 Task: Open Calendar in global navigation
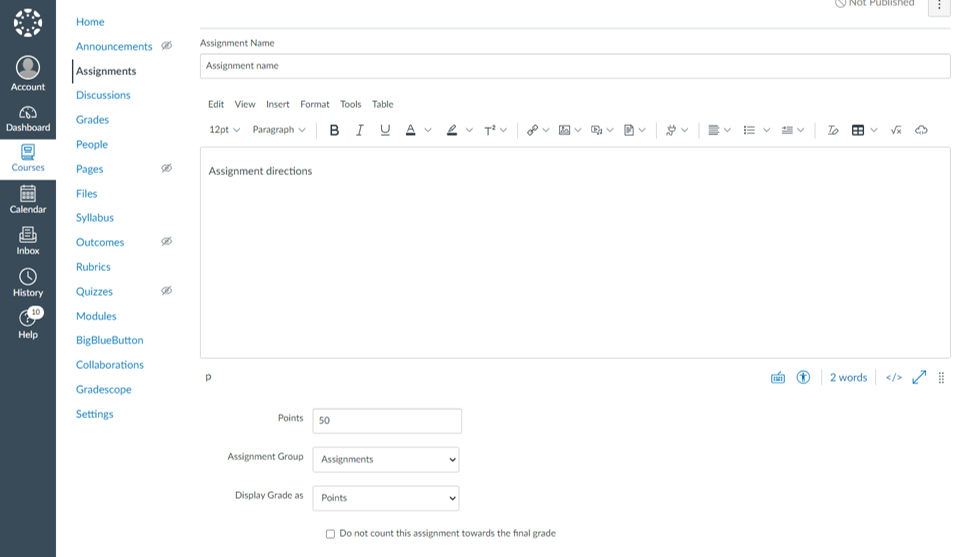28,200
